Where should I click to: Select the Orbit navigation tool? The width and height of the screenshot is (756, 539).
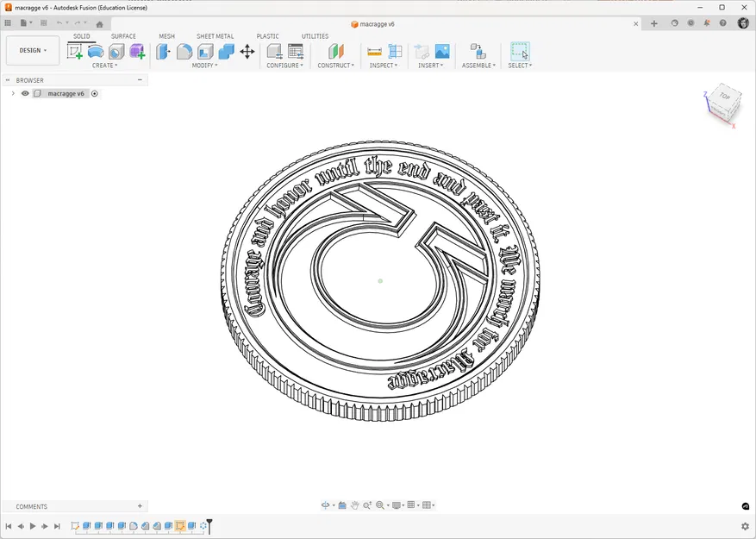(x=326, y=505)
